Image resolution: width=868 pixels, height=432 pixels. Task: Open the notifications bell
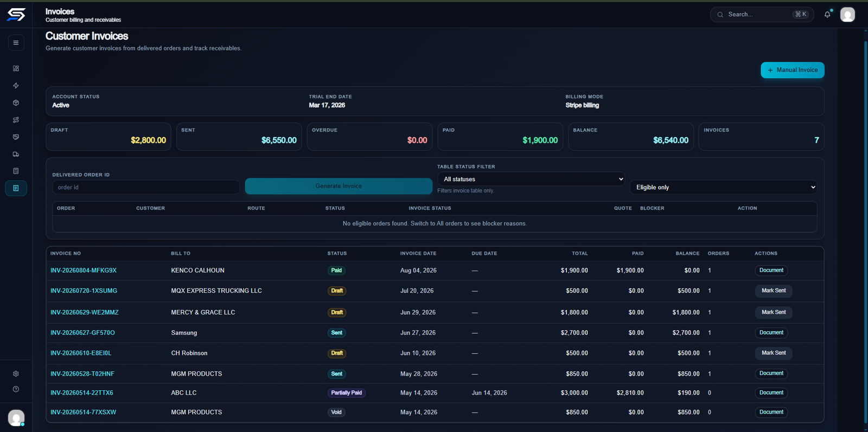click(x=827, y=15)
